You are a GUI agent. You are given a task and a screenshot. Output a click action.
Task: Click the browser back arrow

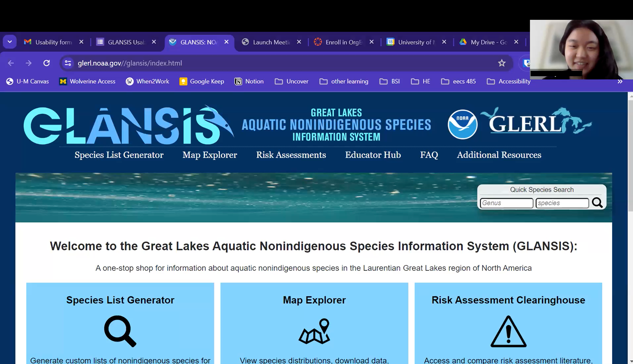point(11,63)
